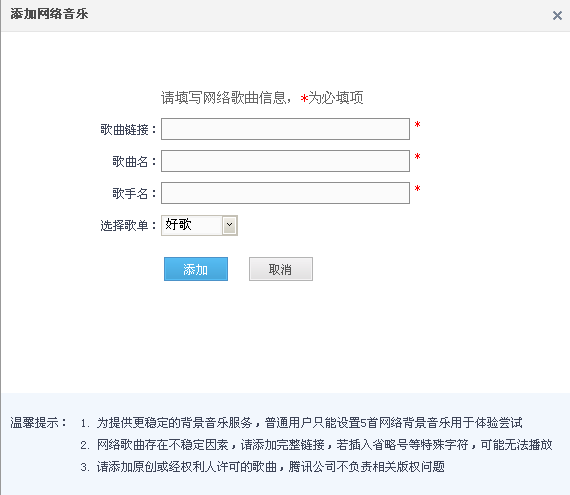Click the red asterisk beside 歌曲名 field
Viewport: 570px width, 495px height.
[417, 157]
